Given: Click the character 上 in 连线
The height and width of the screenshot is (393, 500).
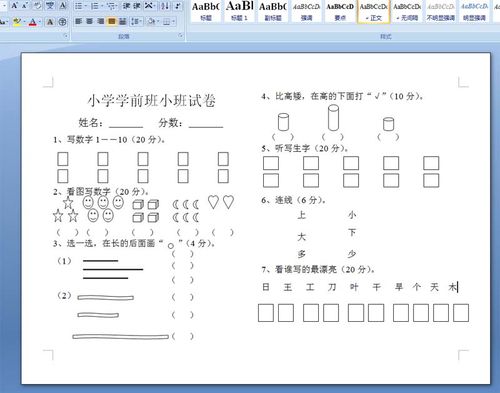Looking at the screenshot, I should (x=302, y=215).
